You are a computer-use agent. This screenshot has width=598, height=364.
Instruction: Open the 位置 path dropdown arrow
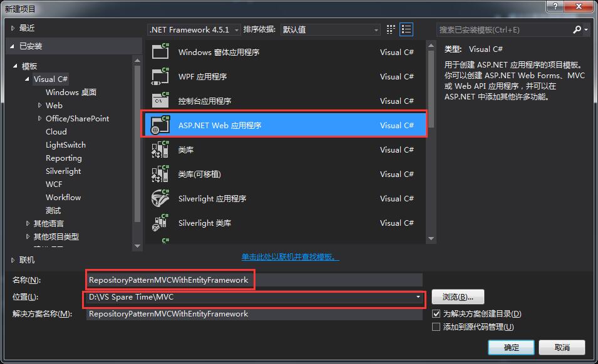pyautogui.click(x=418, y=297)
